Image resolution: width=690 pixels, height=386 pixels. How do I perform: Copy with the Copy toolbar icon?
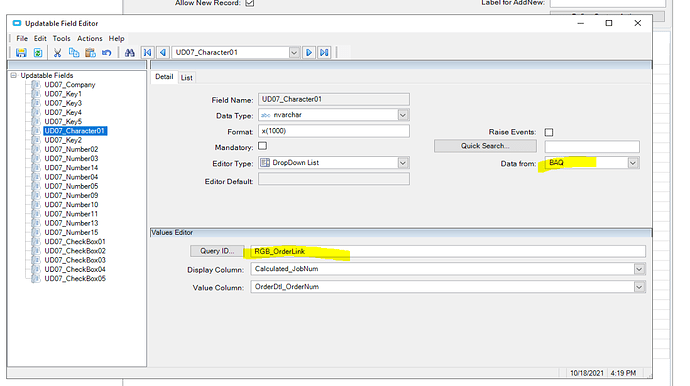(x=74, y=53)
